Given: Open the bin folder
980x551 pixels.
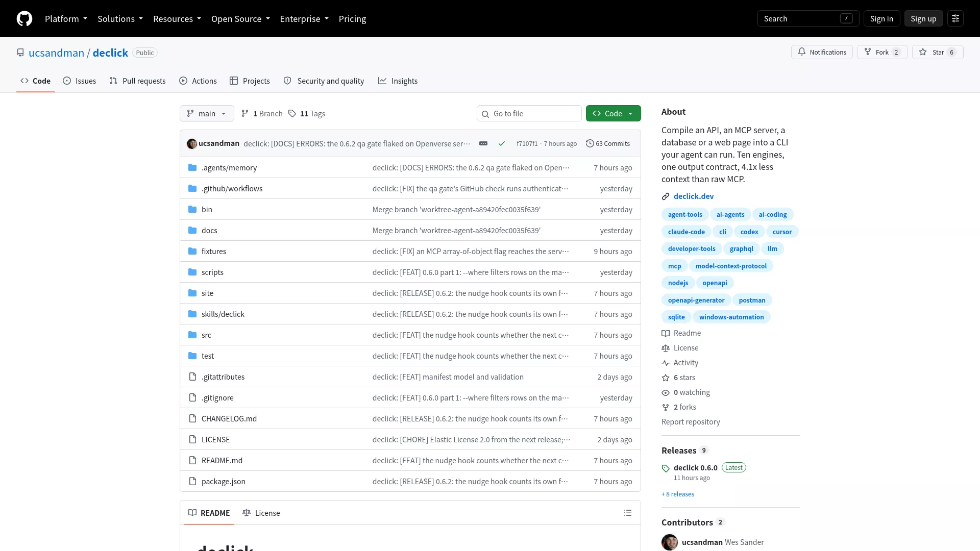Looking at the screenshot, I should tap(207, 210).
